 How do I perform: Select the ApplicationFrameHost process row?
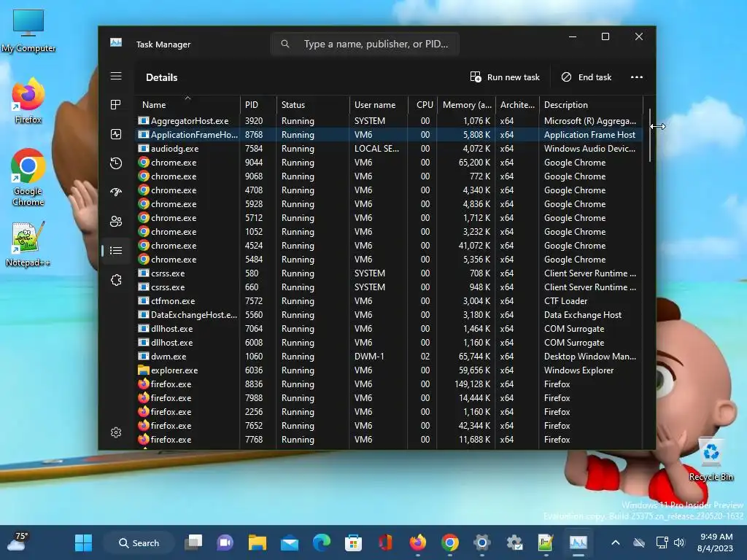click(389, 135)
